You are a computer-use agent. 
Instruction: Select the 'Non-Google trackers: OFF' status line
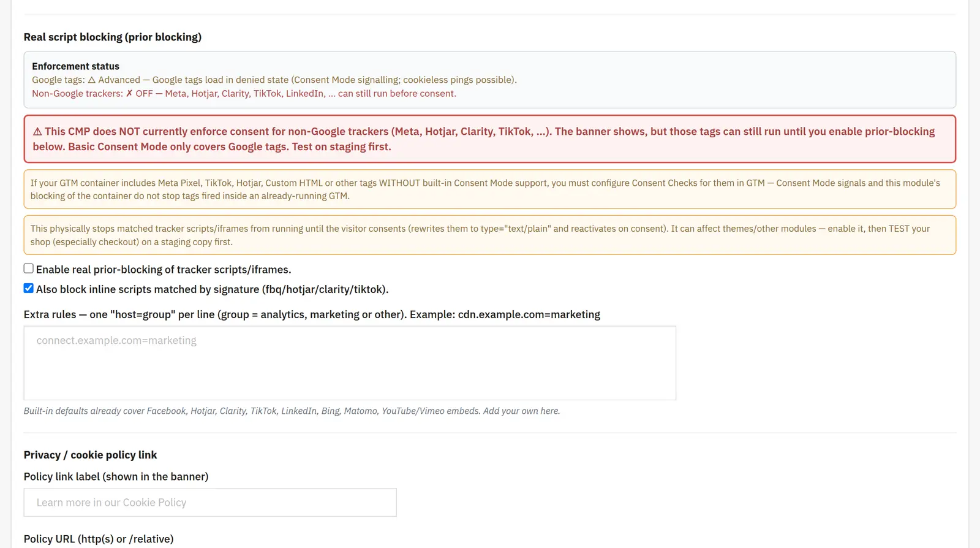coord(244,93)
